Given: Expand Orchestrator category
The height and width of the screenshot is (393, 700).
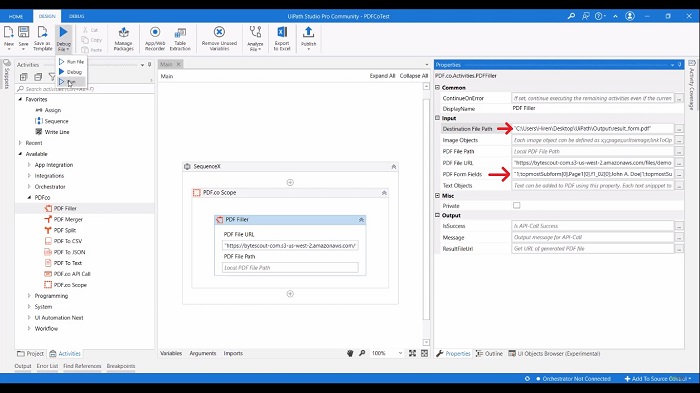Looking at the screenshot, I should [29, 187].
